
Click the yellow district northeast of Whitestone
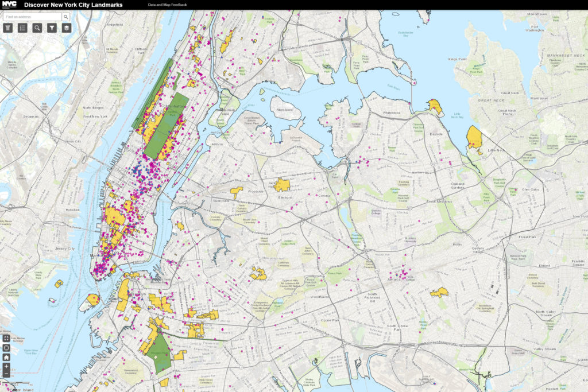coord(435,106)
